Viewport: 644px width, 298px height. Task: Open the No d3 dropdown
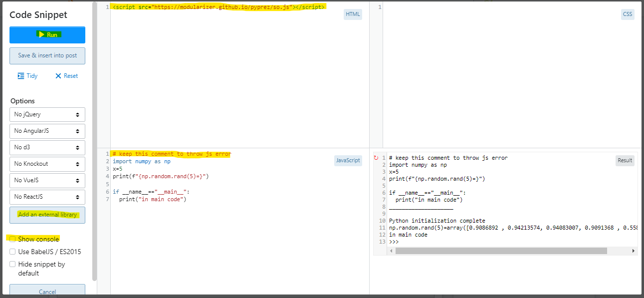(47, 147)
